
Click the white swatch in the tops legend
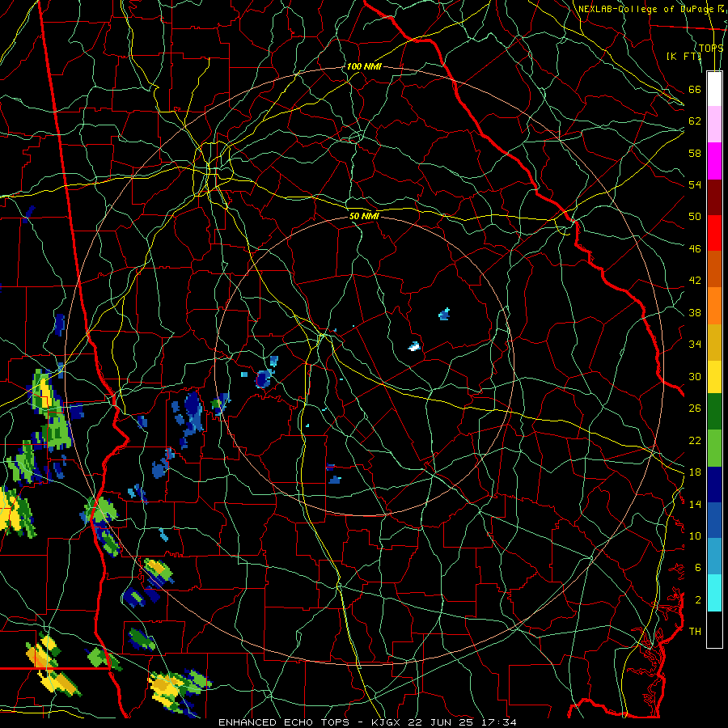click(x=714, y=89)
